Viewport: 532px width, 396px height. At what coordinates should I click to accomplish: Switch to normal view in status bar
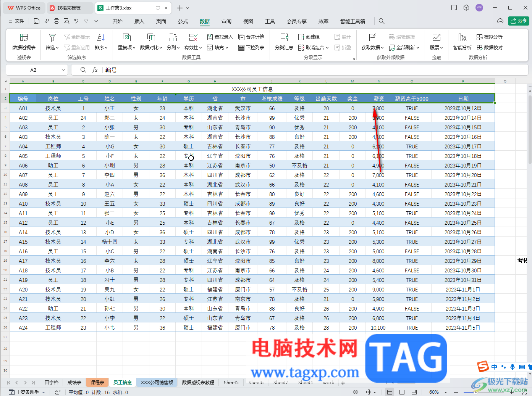[x=390, y=392]
